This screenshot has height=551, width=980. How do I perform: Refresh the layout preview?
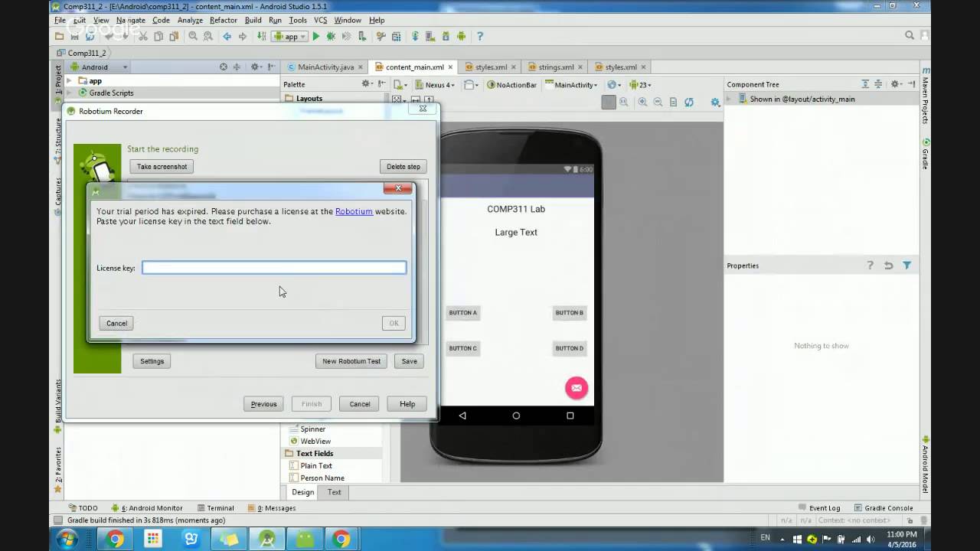point(689,102)
